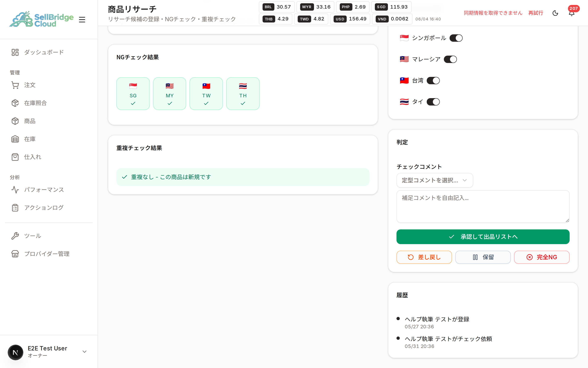Click the ダッシュボード grid icon
This screenshot has height=368, width=588.
coord(15,52)
